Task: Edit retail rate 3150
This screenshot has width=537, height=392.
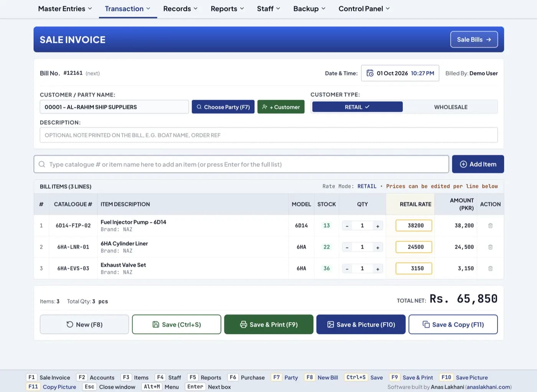Action: coord(414,268)
